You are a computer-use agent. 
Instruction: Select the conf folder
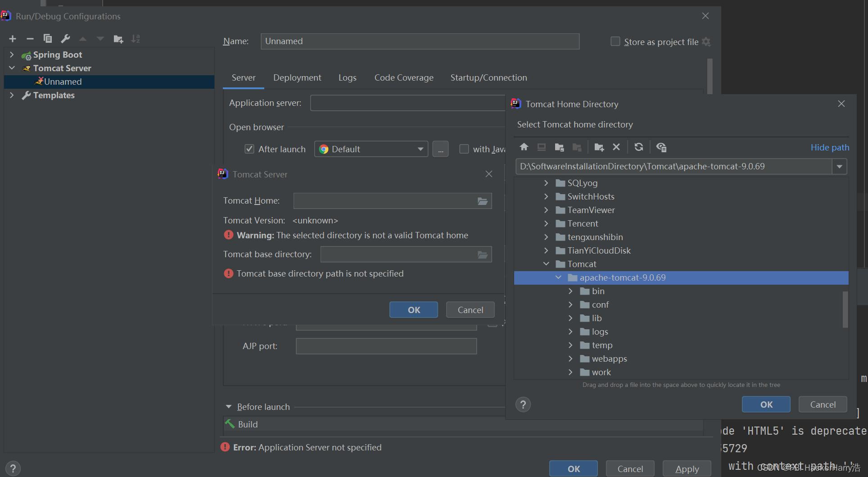[681, 304]
